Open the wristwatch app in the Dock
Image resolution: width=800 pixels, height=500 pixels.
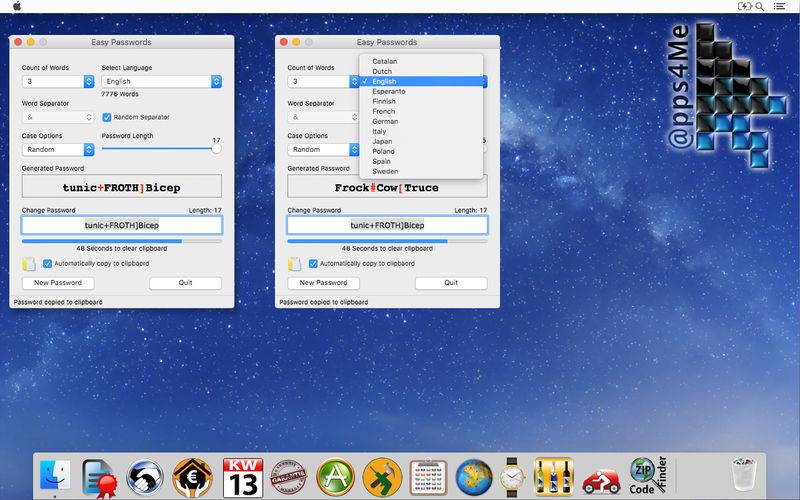pos(512,478)
